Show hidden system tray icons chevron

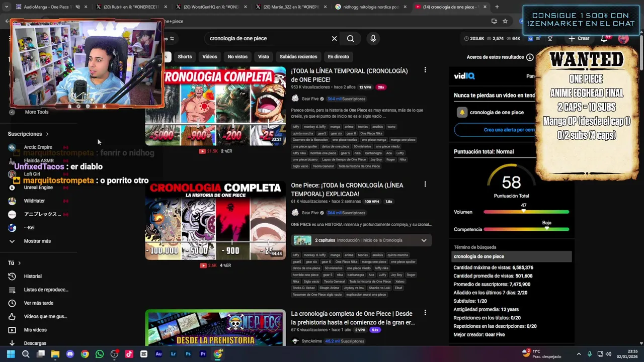coord(579,354)
